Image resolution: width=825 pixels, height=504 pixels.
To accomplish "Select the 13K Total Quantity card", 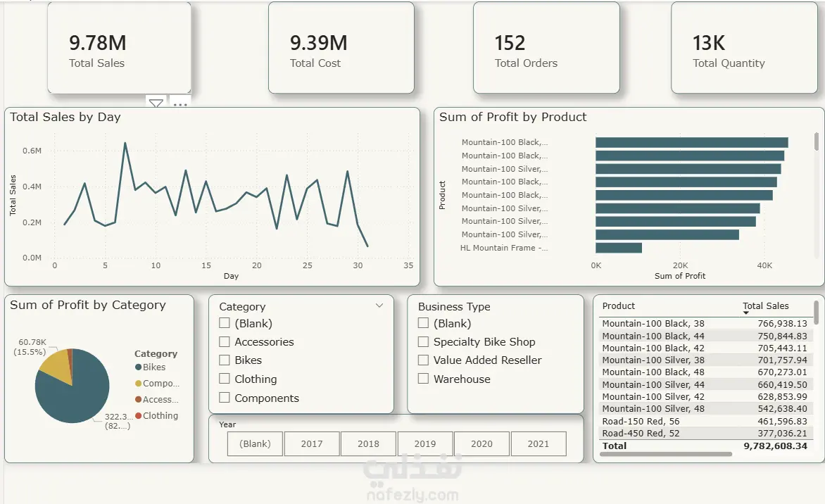I will pos(744,48).
